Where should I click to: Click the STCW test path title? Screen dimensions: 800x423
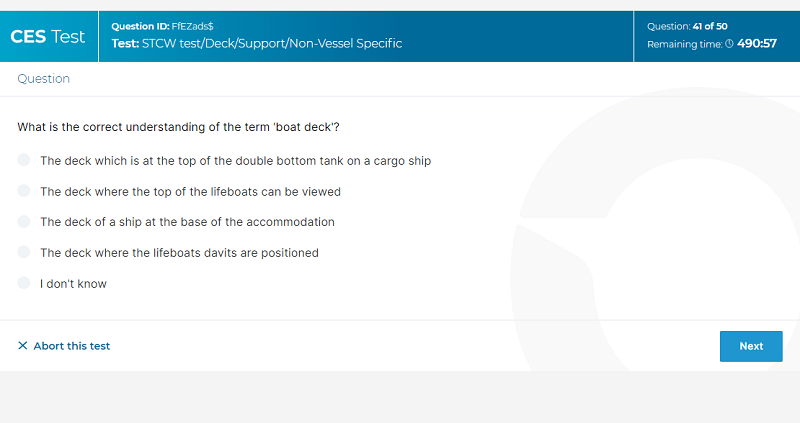point(257,43)
